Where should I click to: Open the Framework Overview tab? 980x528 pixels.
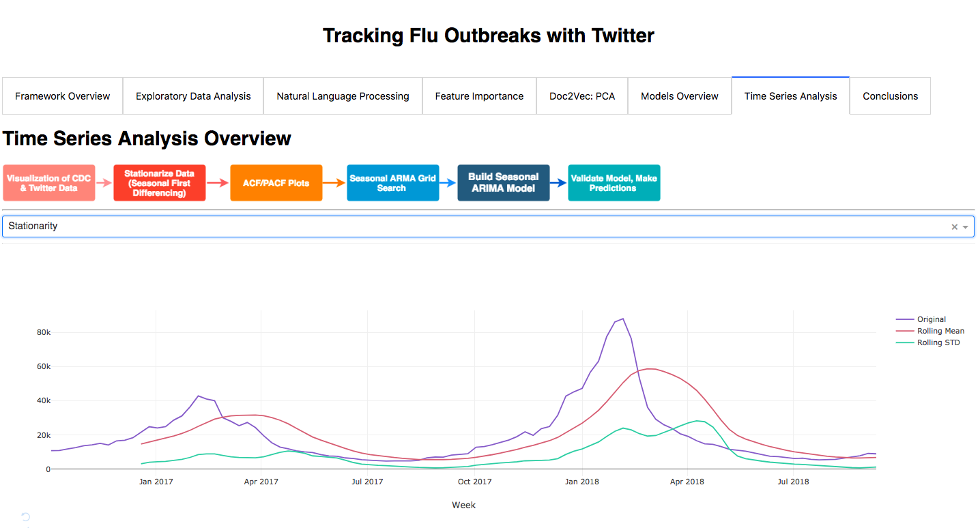click(63, 96)
